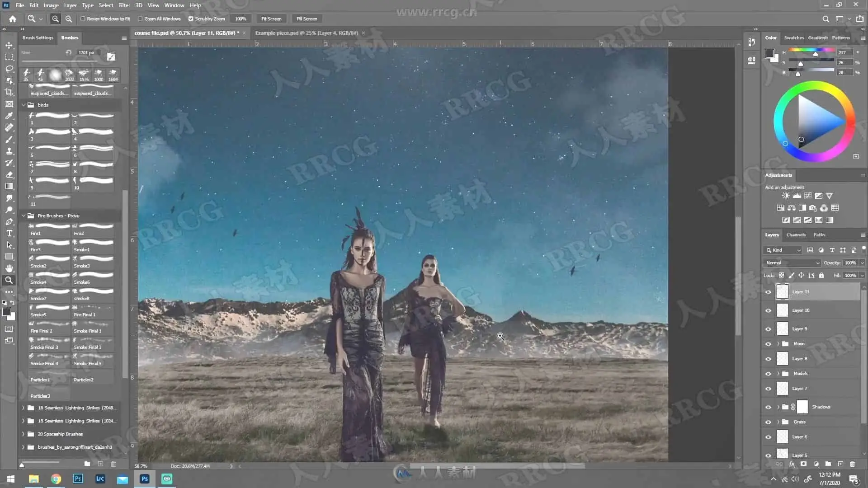Select the Hand tool

9,268
